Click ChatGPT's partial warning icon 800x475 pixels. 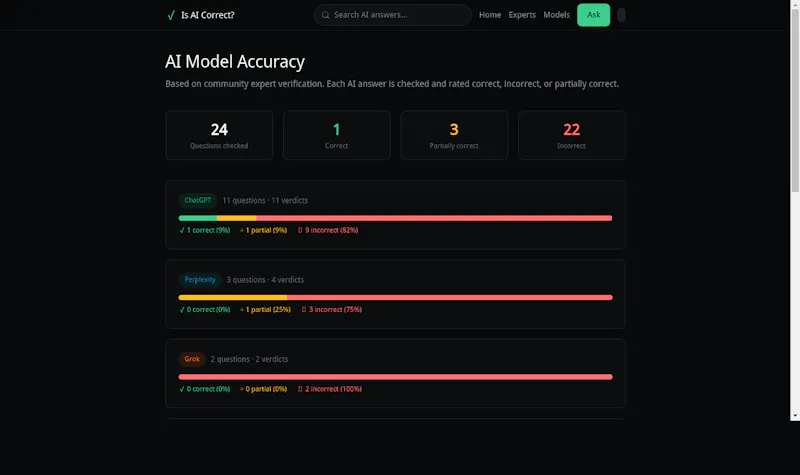242,231
